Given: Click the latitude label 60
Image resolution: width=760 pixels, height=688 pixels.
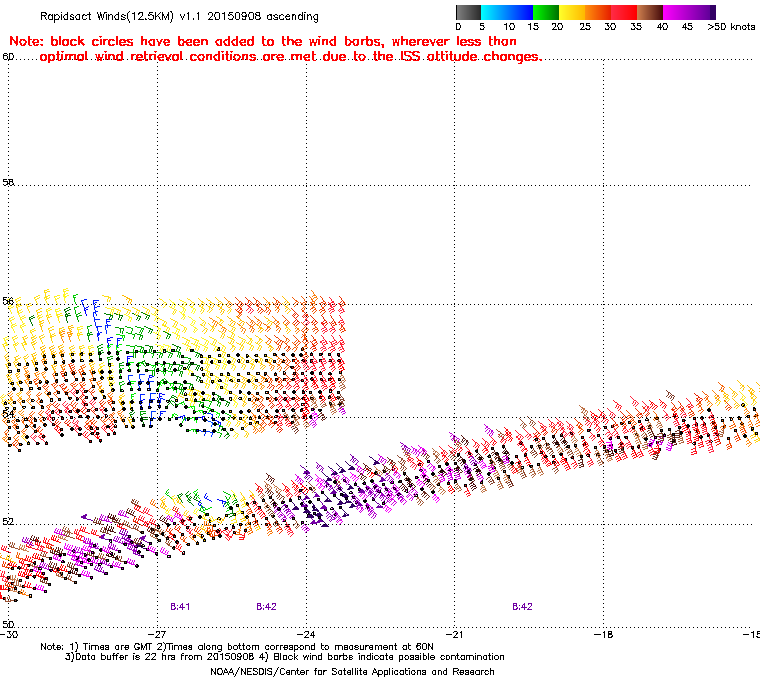Looking at the screenshot, I should 8,57.
